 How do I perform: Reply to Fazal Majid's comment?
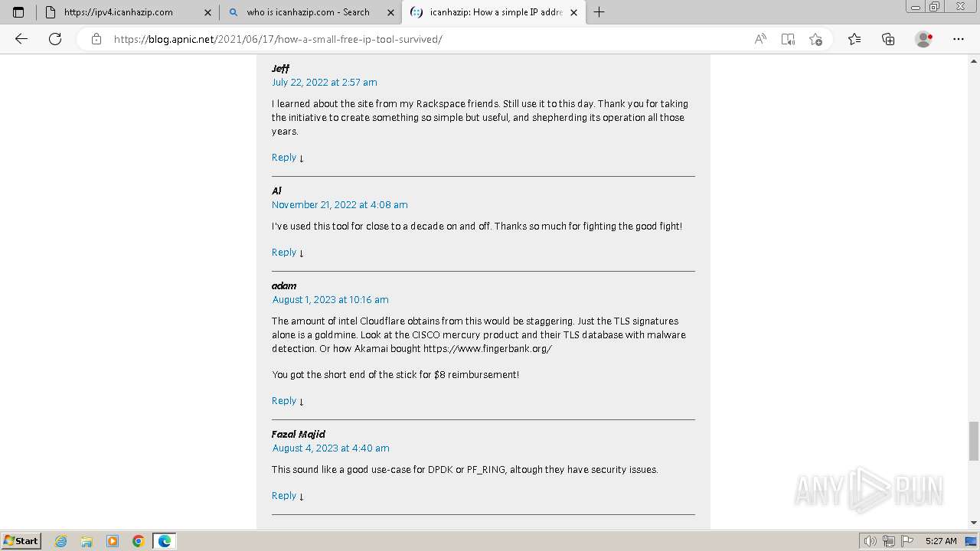[x=284, y=496]
